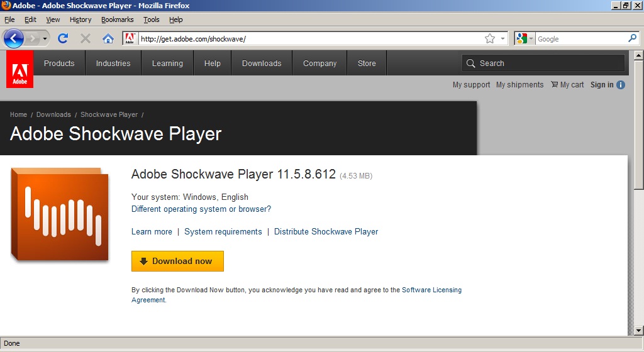Open the Tools menu
The height and width of the screenshot is (352, 644).
(x=151, y=19)
